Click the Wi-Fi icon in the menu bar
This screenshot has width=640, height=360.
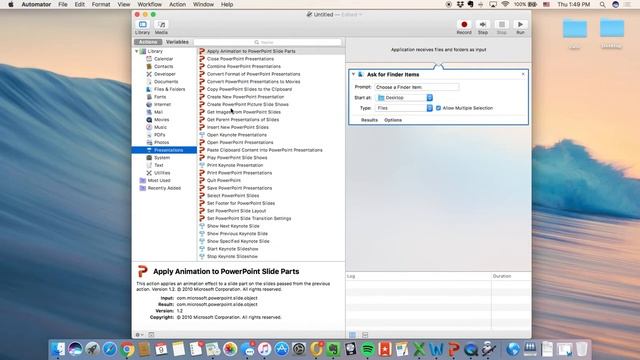(x=505, y=4)
